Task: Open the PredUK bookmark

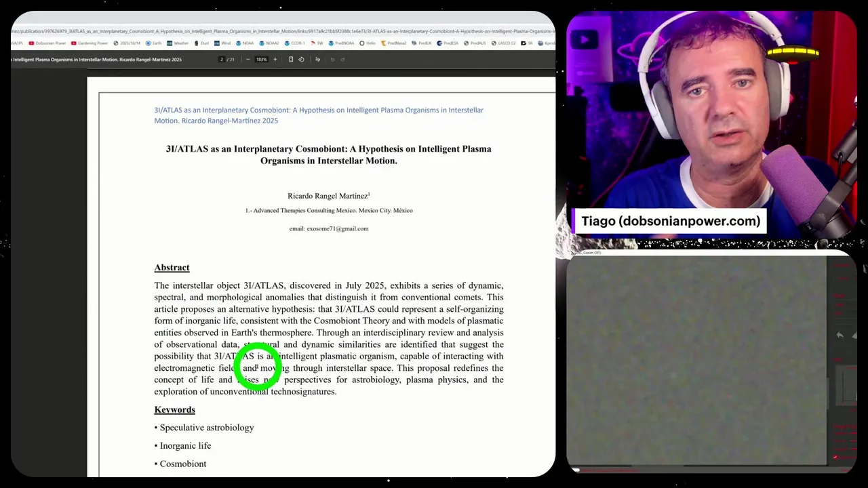Action: pos(421,43)
